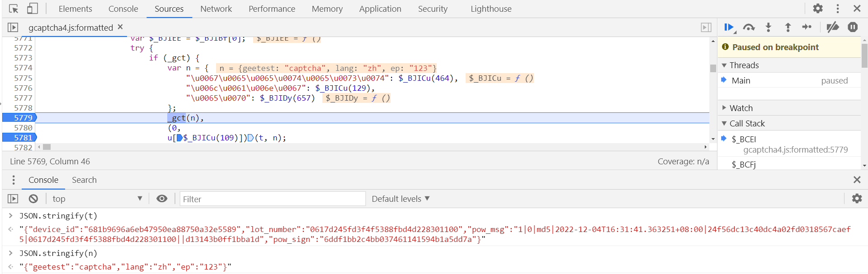Switch to the Network tab
868x274 pixels.
(x=216, y=9)
